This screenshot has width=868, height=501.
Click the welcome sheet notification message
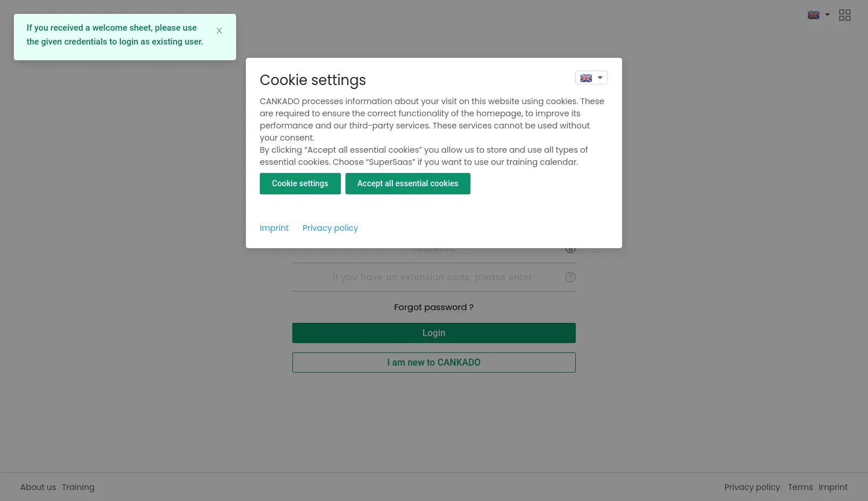click(115, 35)
